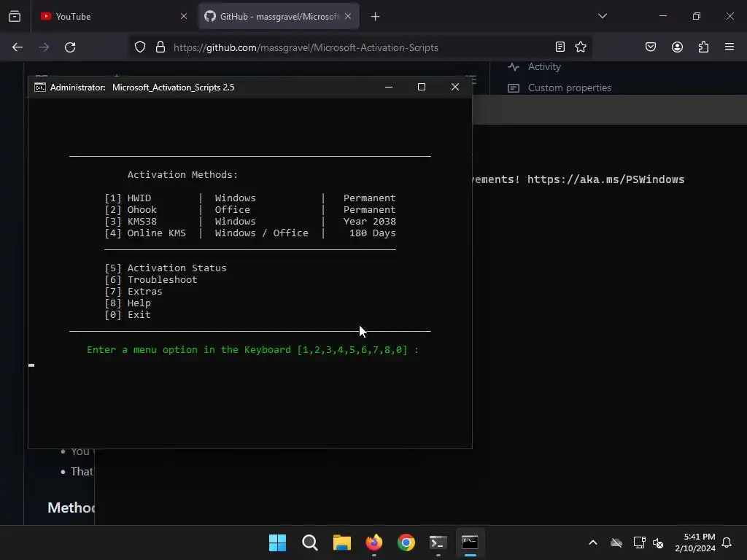List all tabs dropdown arrow
Viewport: 747px width, 560px height.
click(602, 16)
